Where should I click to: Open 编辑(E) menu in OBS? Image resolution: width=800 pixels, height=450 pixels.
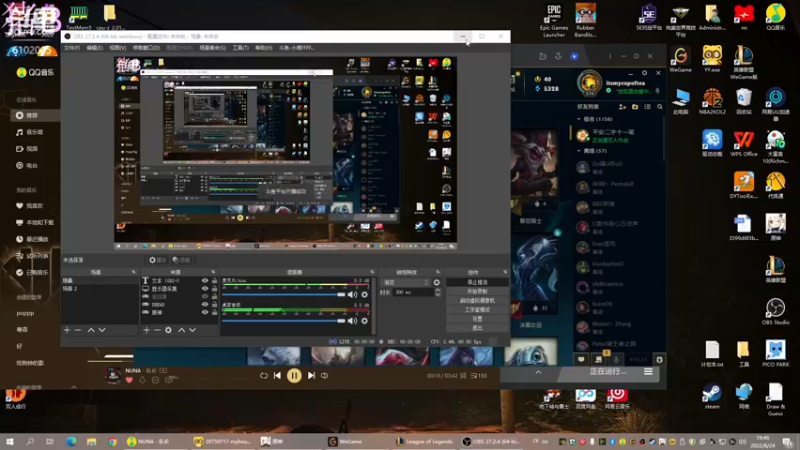pos(94,48)
